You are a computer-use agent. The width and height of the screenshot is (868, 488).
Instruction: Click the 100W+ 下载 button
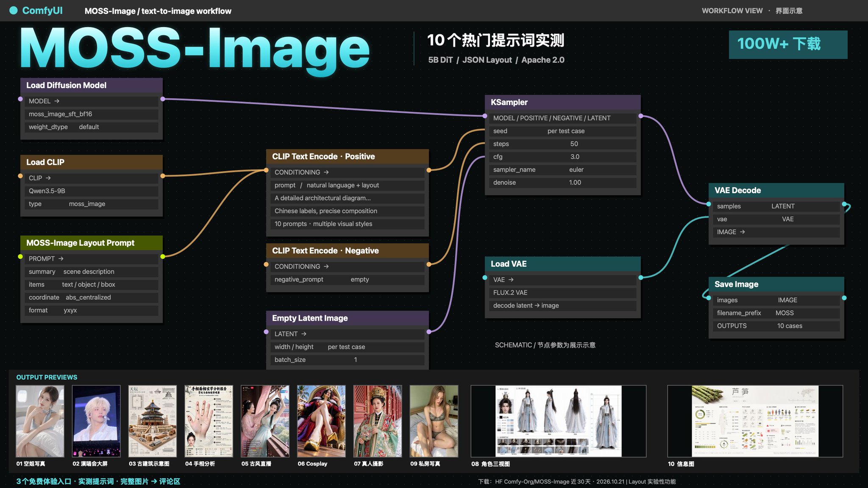pos(788,44)
